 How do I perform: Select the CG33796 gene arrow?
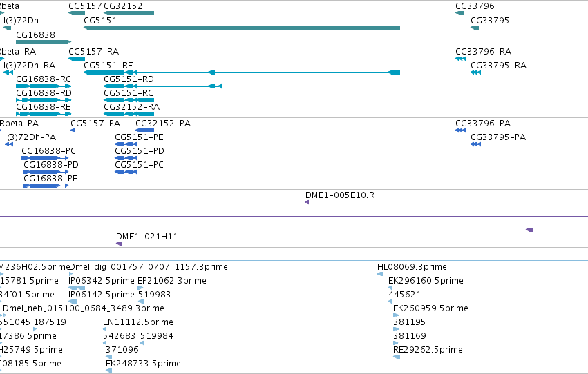click(x=459, y=13)
